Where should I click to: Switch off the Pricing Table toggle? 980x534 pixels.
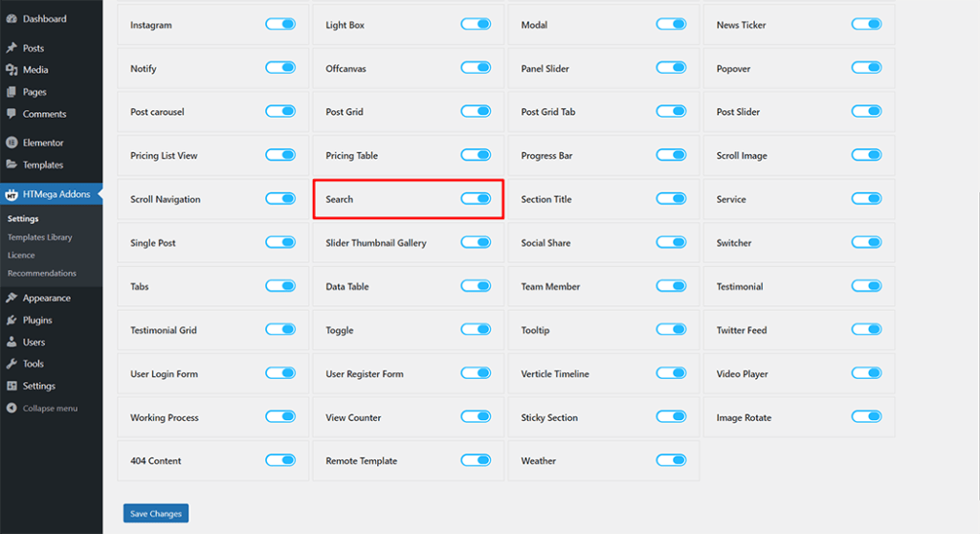click(476, 154)
